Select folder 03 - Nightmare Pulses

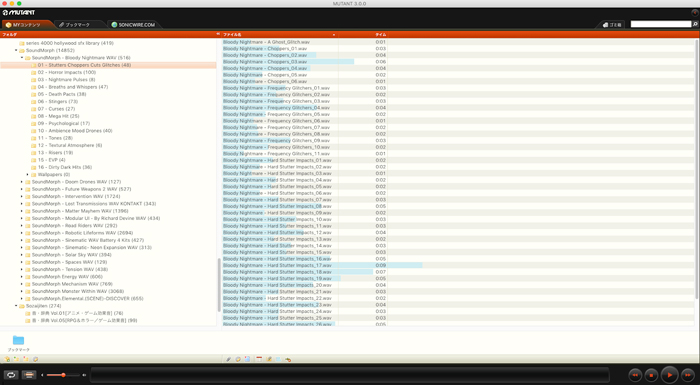coord(66,80)
